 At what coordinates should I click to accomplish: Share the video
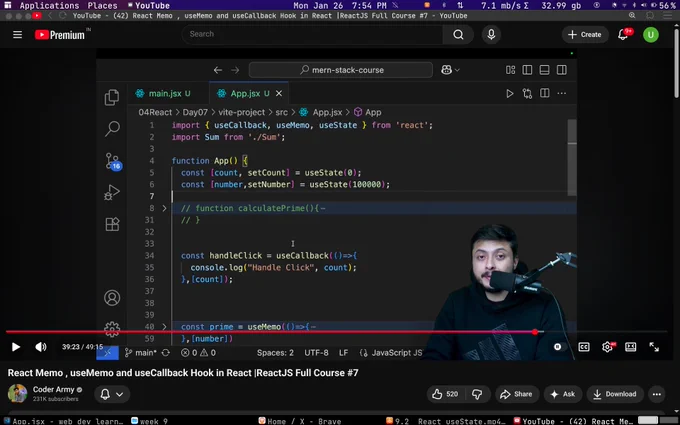516,394
